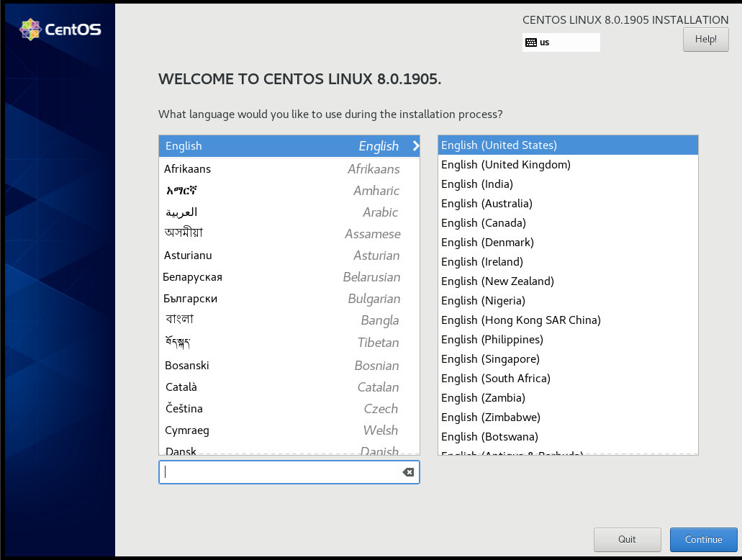Select English (Canada) locale

(483, 222)
